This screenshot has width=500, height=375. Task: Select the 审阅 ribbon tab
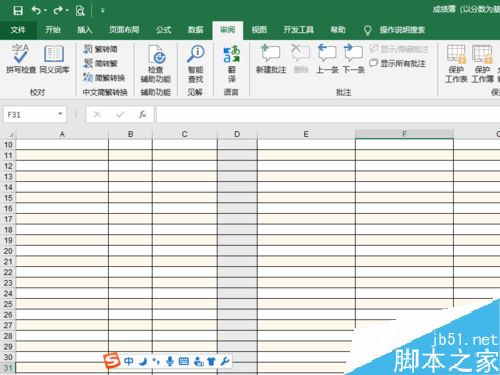coord(228,30)
